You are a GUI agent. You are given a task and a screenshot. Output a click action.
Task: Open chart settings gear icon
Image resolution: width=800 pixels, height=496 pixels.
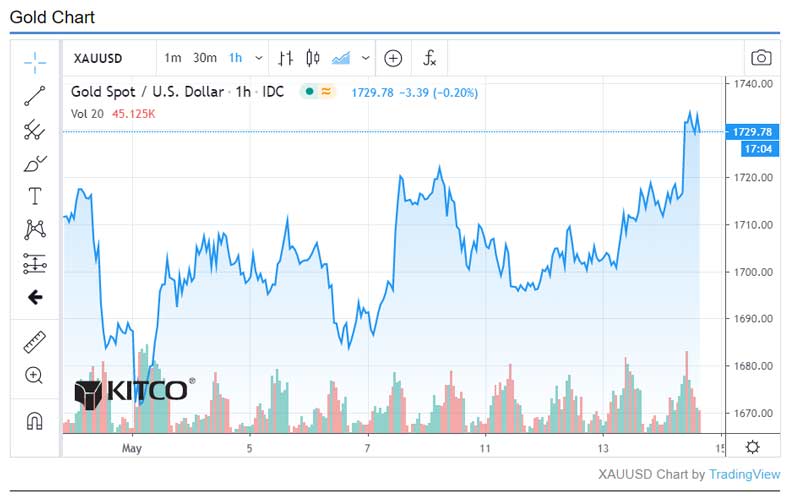pos(753,447)
